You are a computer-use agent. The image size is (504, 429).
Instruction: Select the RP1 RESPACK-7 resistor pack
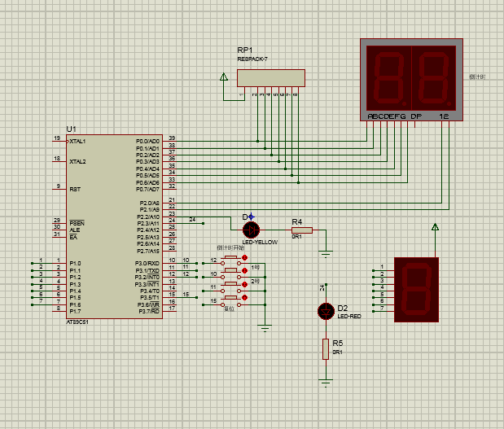(x=271, y=78)
